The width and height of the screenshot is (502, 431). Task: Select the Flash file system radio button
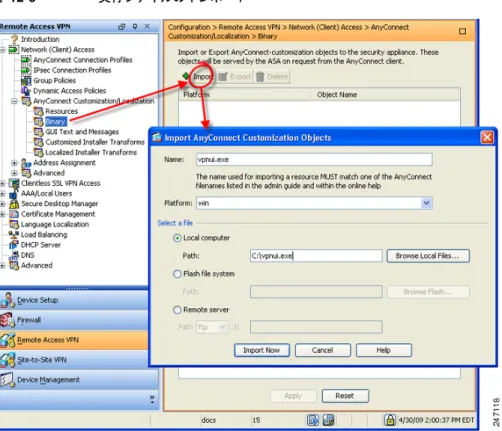coord(177,274)
